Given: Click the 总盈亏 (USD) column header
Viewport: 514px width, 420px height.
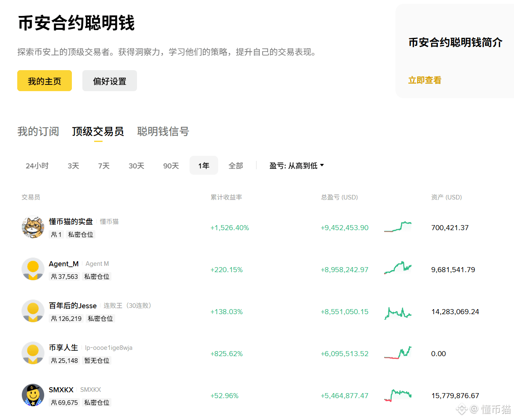Looking at the screenshot, I should point(339,197).
